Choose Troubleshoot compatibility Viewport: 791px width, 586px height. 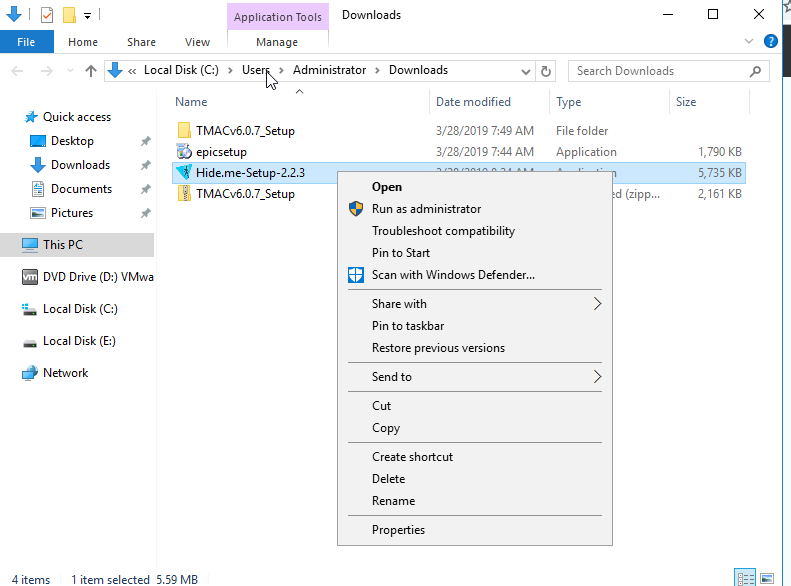475,231
